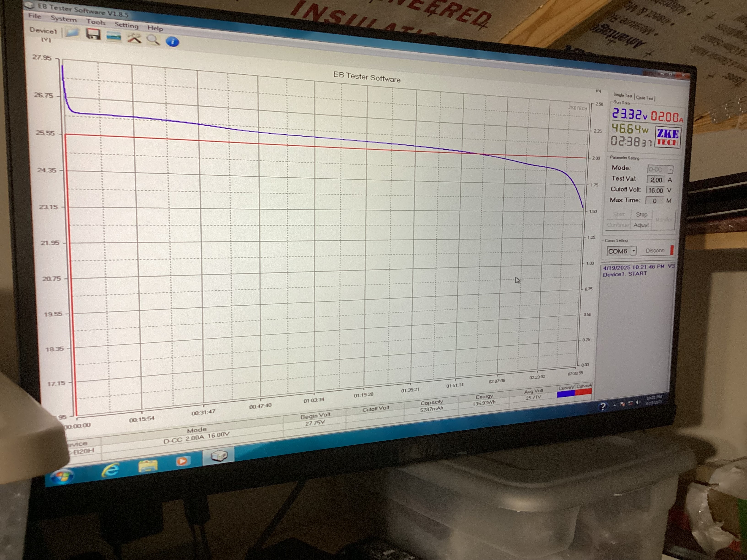Click the save curve picture icon
Image resolution: width=747 pixels, height=560 pixels.
(114, 36)
